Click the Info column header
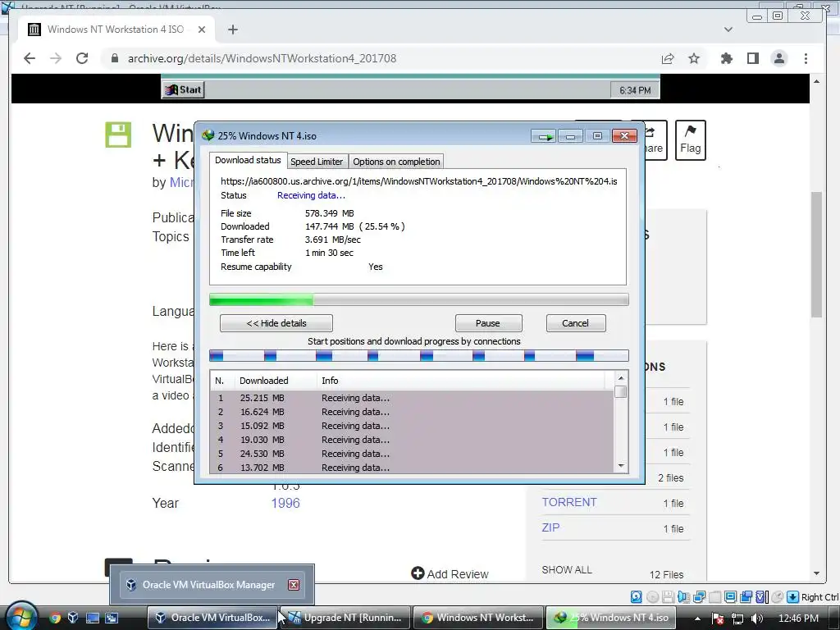 (461, 381)
